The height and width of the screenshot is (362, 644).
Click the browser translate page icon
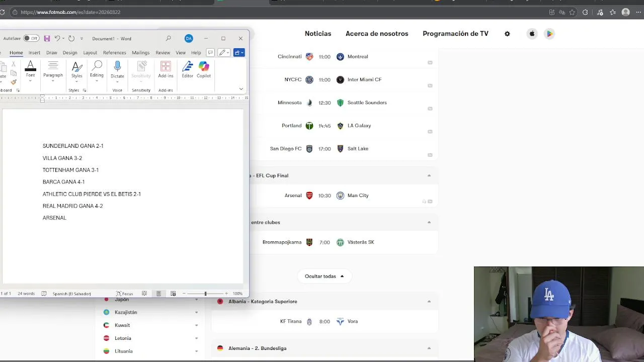tap(562, 12)
